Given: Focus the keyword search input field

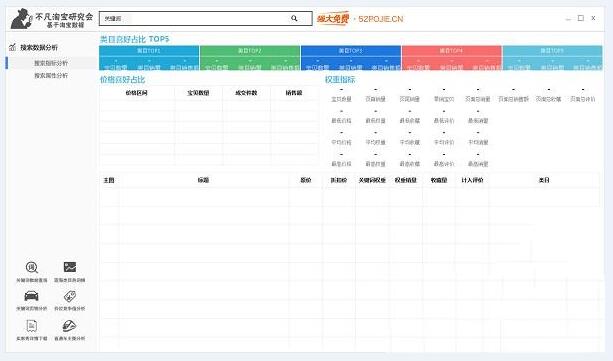Looking at the screenshot, I should (x=195, y=18).
